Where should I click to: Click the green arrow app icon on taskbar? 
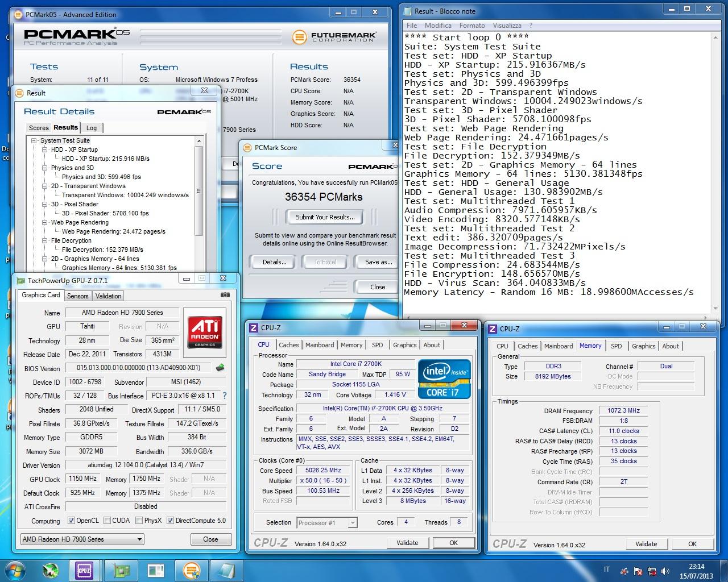(x=51, y=570)
